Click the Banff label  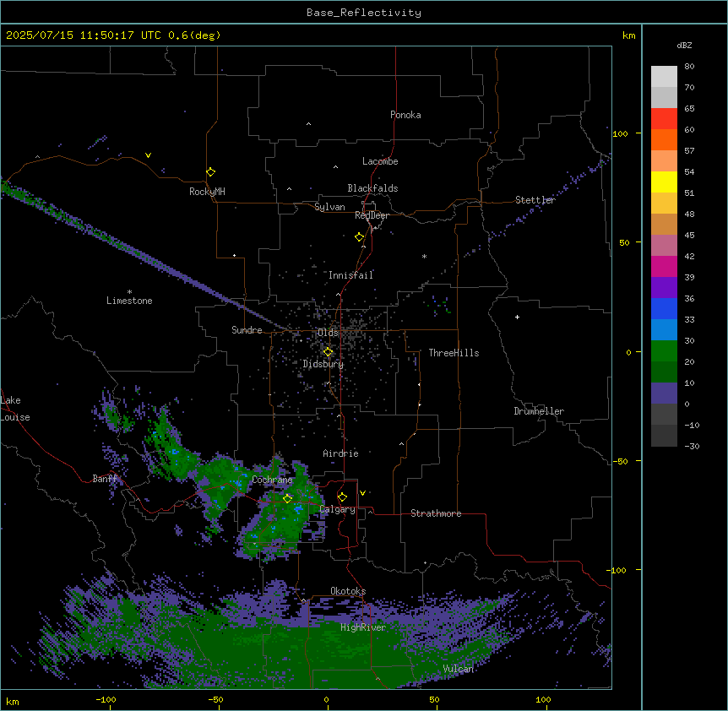coord(105,479)
